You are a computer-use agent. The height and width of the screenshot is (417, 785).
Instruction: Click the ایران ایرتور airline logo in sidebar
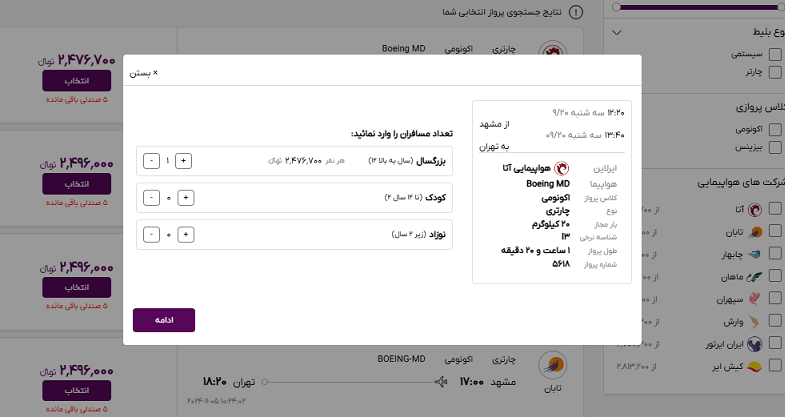754,344
